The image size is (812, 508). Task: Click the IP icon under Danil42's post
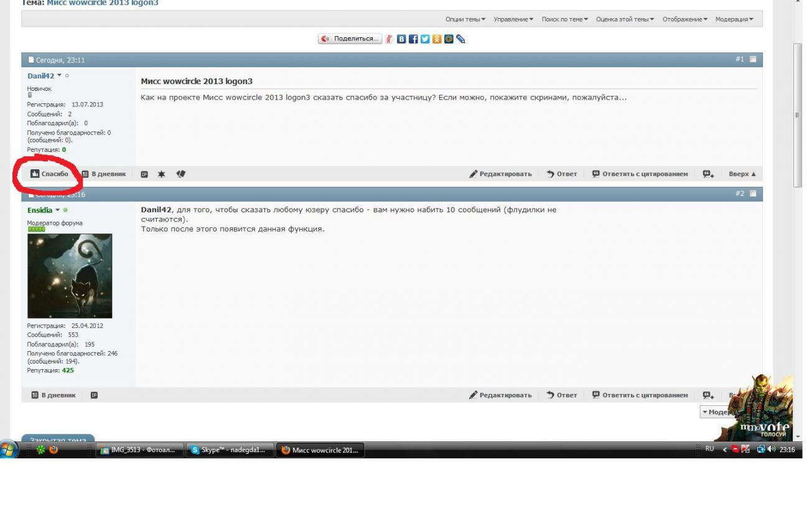(x=144, y=174)
